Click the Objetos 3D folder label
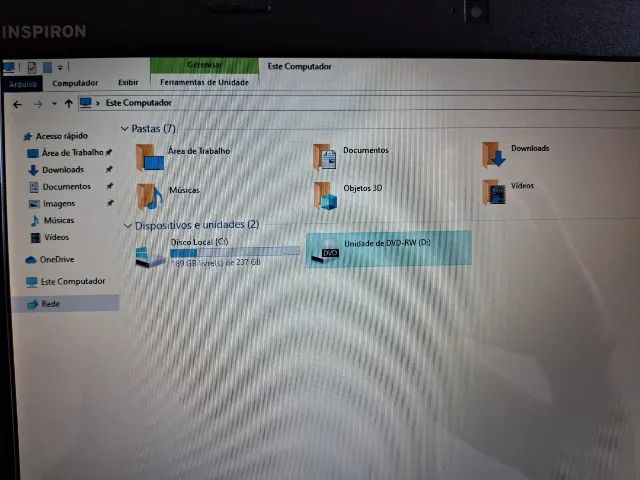The image size is (640, 480). click(x=363, y=188)
